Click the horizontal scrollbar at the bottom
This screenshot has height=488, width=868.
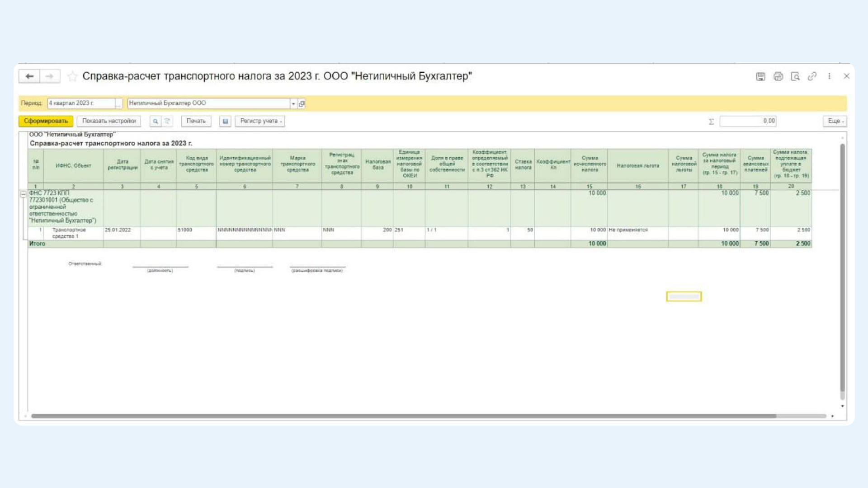(403, 416)
